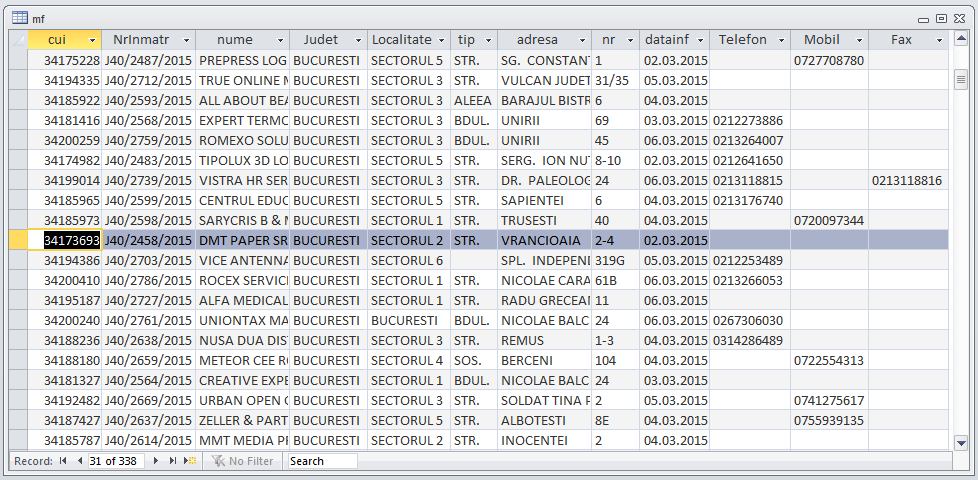Click in the Search box
This screenshot has width=978, height=480.
[321, 461]
